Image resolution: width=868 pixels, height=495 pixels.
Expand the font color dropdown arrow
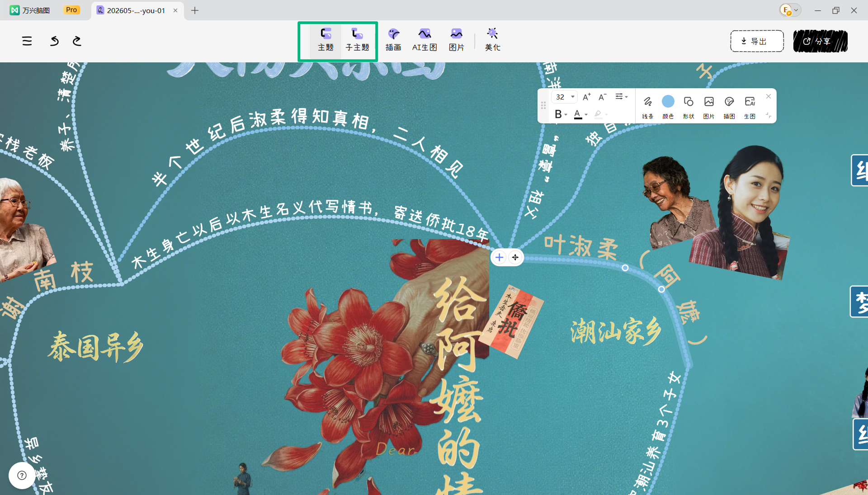coord(586,115)
